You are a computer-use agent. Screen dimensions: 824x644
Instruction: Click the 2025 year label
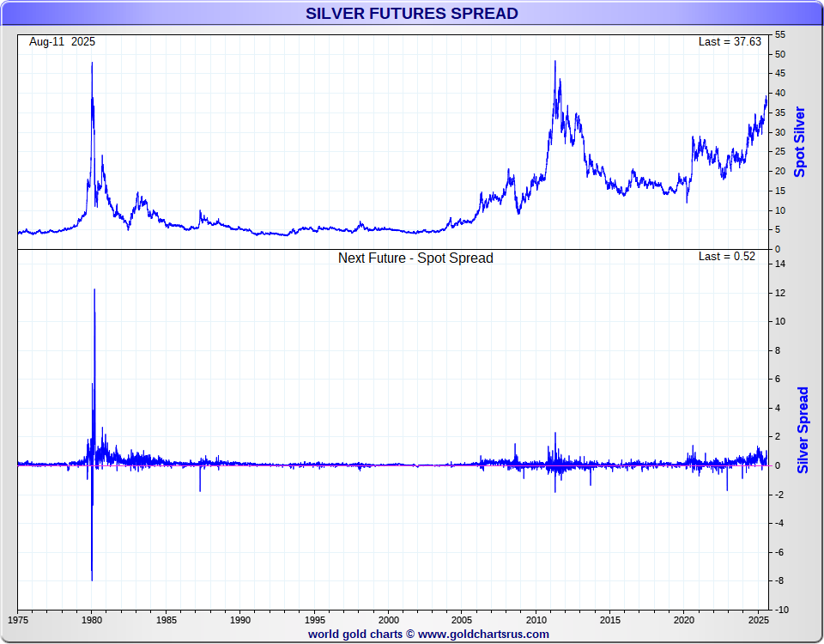pos(758,620)
